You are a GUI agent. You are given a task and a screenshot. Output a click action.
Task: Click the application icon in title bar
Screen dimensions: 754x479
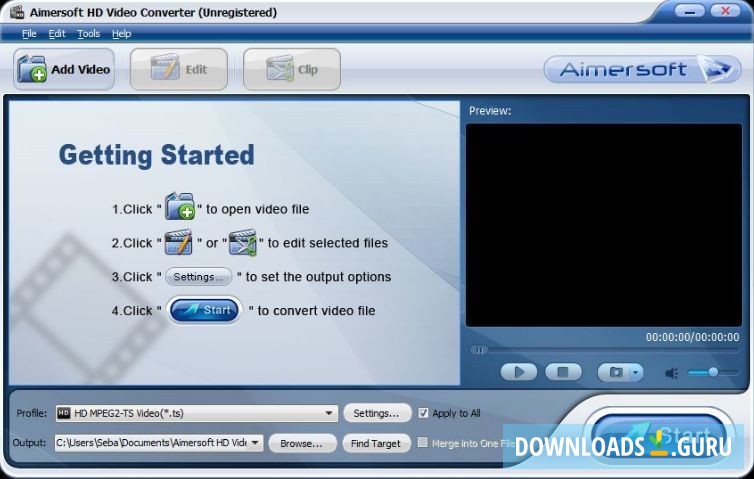coord(17,12)
